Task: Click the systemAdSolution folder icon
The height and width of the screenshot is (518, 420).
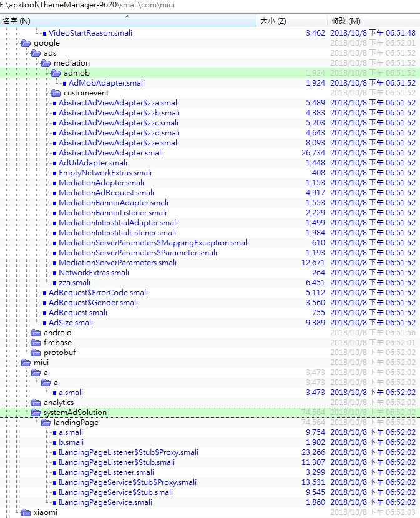Action: tap(36, 413)
